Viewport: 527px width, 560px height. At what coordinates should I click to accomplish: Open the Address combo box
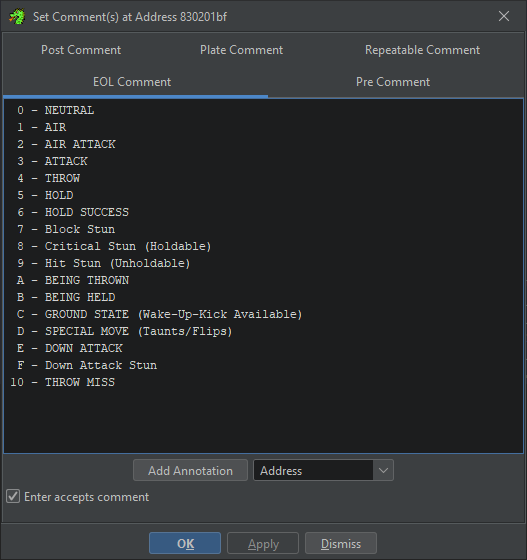pyautogui.click(x=323, y=470)
